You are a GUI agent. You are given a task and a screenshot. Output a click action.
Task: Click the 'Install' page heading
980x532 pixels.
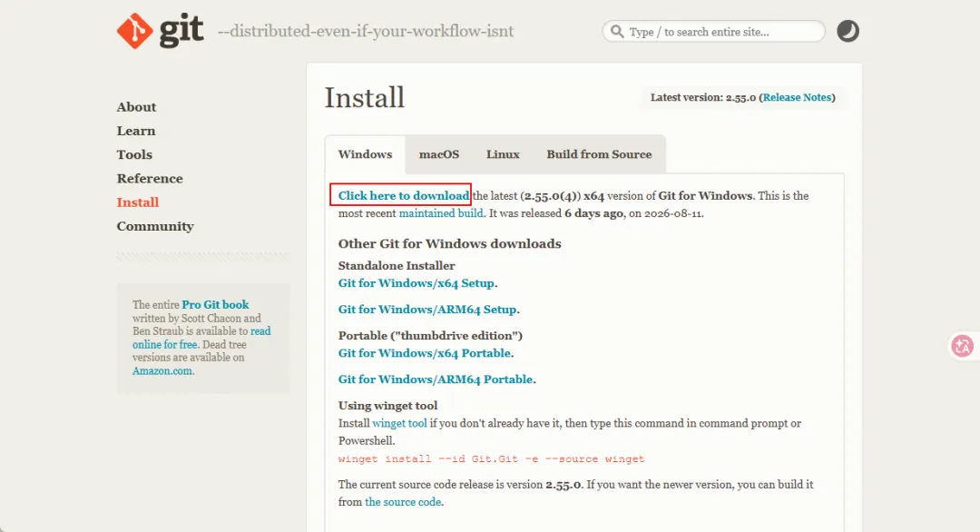pos(365,97)
